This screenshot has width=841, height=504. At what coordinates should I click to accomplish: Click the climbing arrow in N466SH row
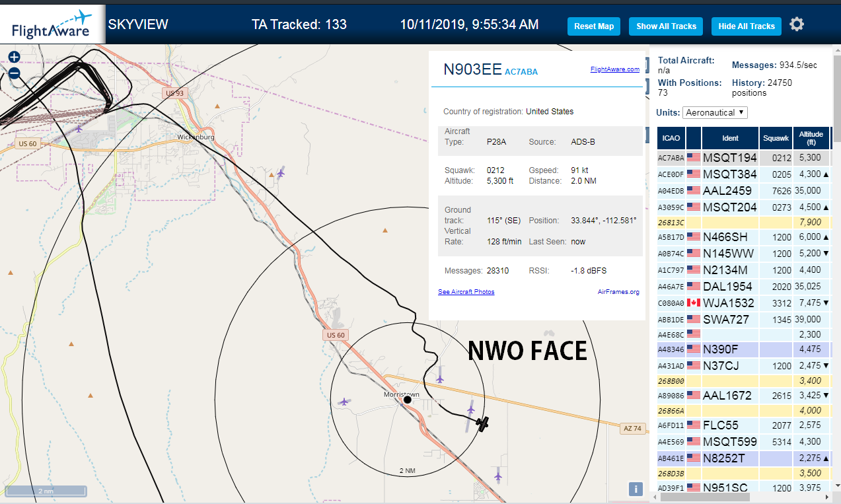coord(826,237)
